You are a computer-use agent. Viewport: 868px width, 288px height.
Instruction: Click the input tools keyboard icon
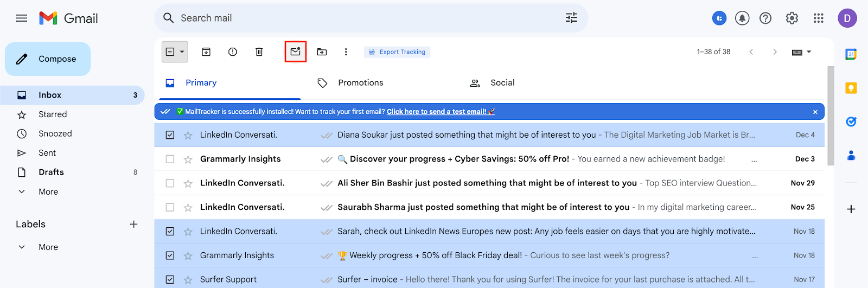point(797,52)
